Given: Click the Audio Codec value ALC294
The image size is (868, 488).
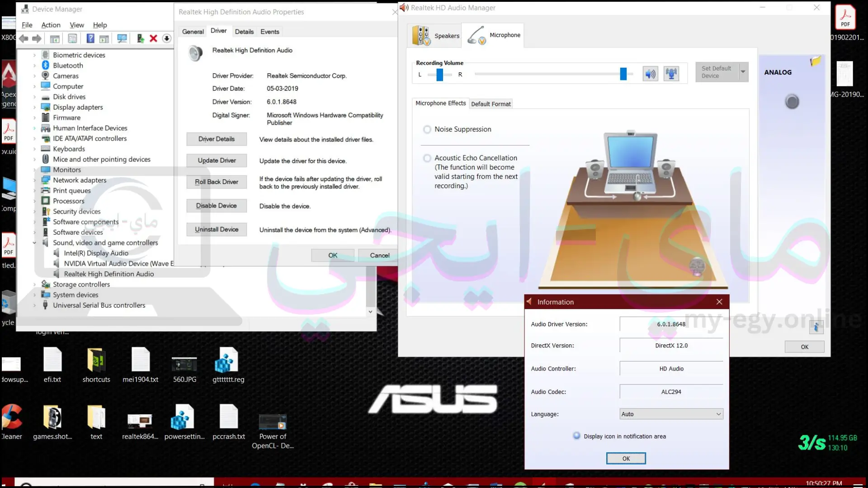Looking at the screenshot, I should coord(671,392).
